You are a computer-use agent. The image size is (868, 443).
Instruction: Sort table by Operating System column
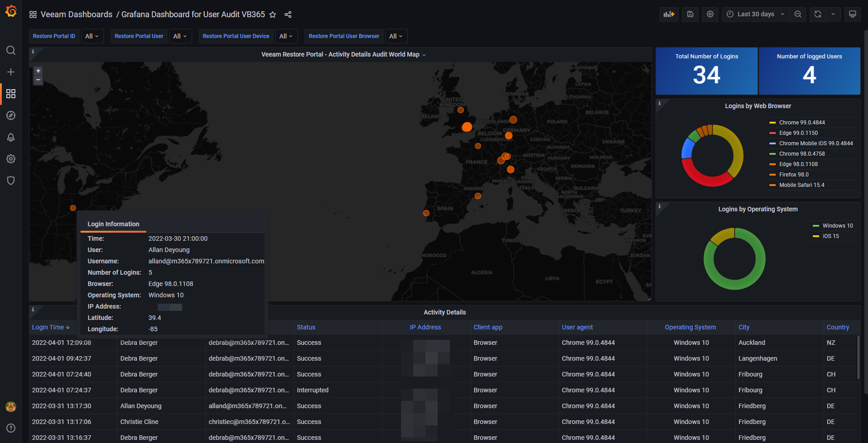(x=690, y=327)
